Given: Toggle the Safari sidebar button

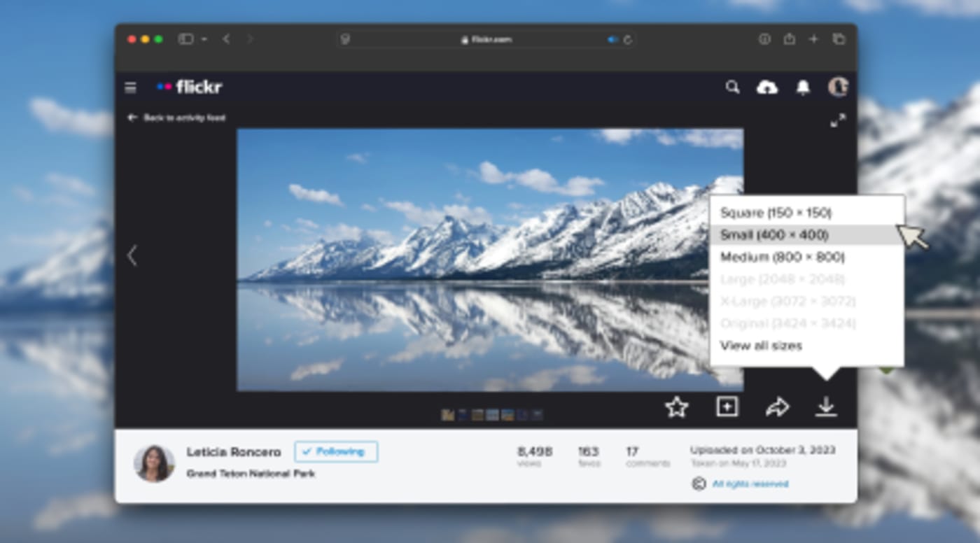Looking at the screenshot, I should coord(185,39).
